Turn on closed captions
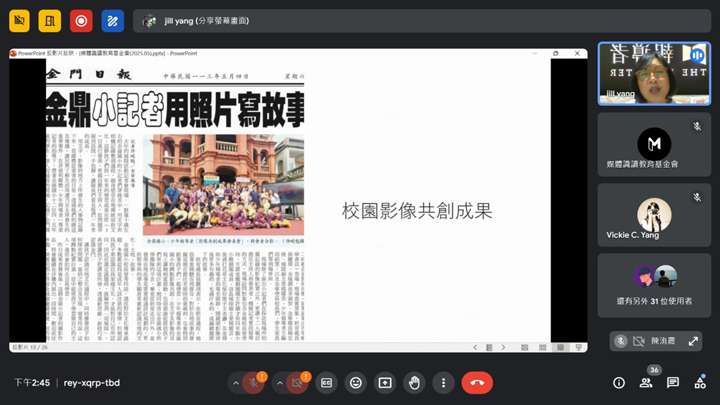Image resolution: width=720 pixels, height=405 pixels. [x=326, y=383]
